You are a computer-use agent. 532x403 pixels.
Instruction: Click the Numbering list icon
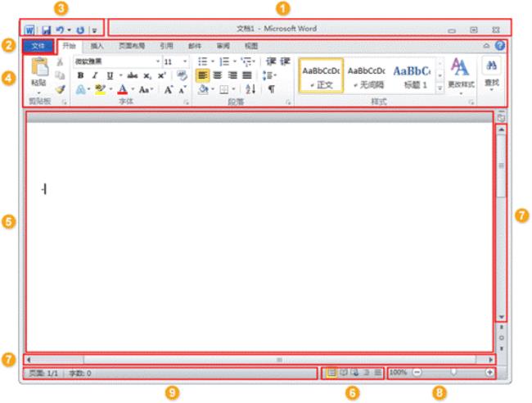pos(224,61)
